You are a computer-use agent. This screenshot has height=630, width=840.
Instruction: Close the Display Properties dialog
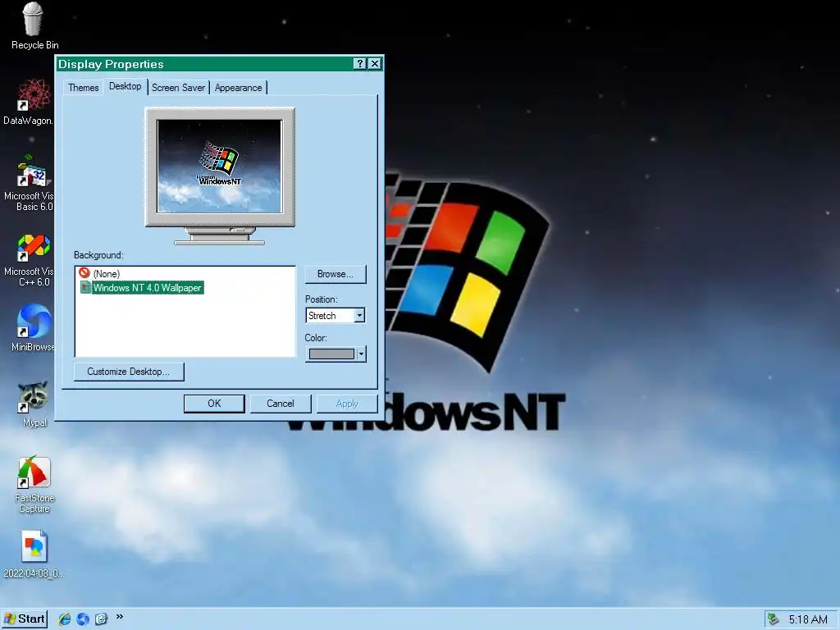[x=375, y=64]
